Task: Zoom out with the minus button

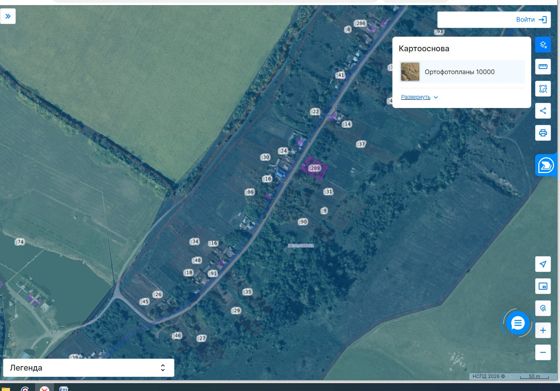Action: pyautogui.click(x=543, y=353)
